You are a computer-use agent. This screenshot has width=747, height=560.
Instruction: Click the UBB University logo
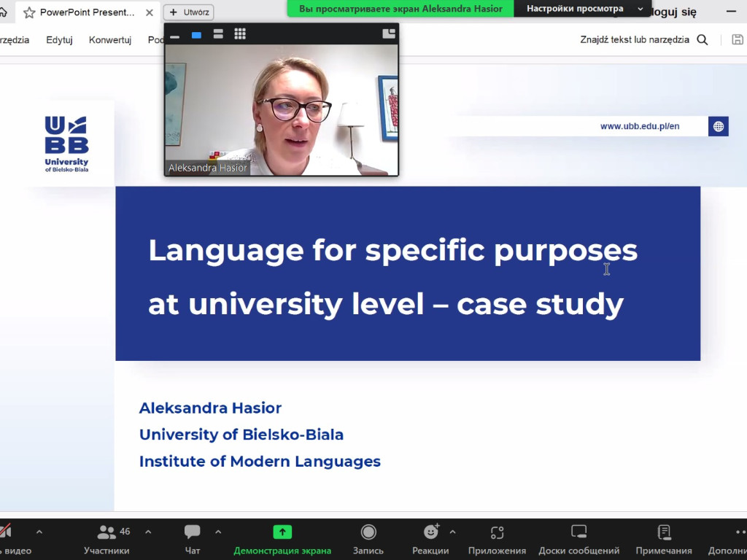coord(66,144)
